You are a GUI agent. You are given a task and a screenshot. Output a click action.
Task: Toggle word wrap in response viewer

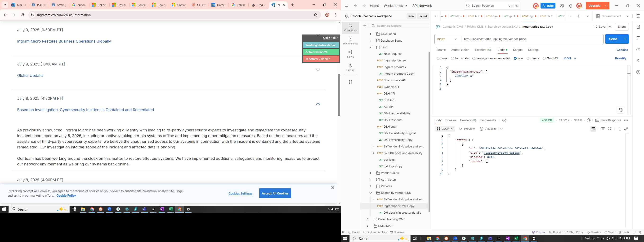pyautogui.click(x=593, y=129)
